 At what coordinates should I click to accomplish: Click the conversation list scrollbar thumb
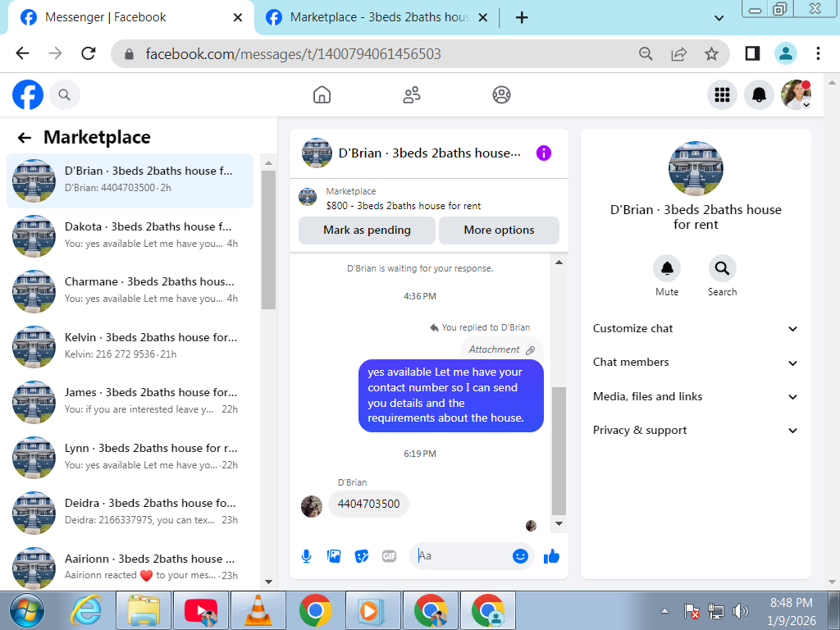[x=268, y=240]
